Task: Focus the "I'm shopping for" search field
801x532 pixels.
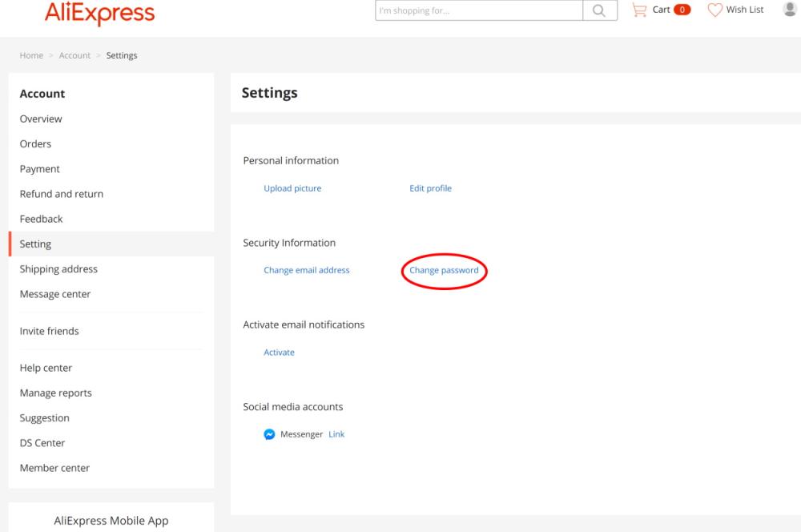Action: coord(479,10)
